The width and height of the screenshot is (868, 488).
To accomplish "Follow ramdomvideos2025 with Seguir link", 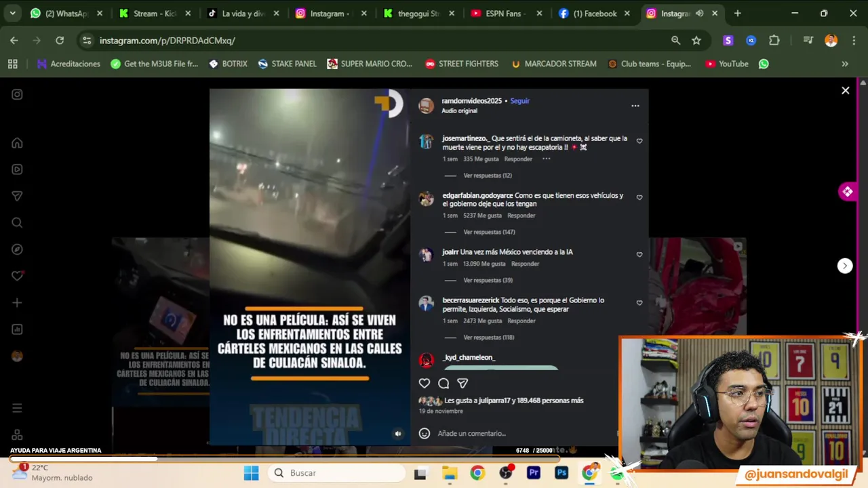I will click(x=520, y=101).
